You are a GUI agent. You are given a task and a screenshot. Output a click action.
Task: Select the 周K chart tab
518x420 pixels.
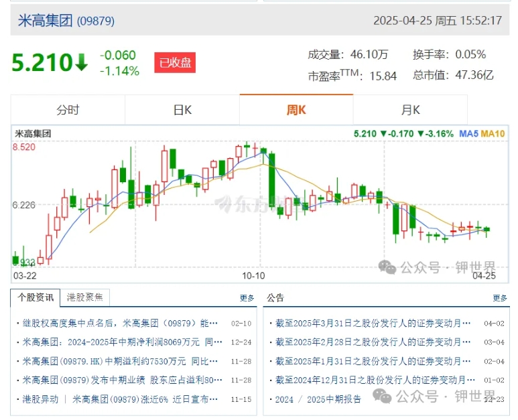[x=296, y=110]
